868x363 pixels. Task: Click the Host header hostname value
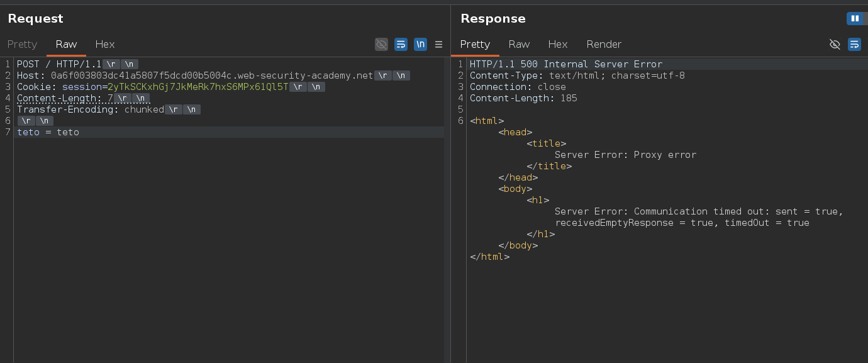click(x=212, y=75)
